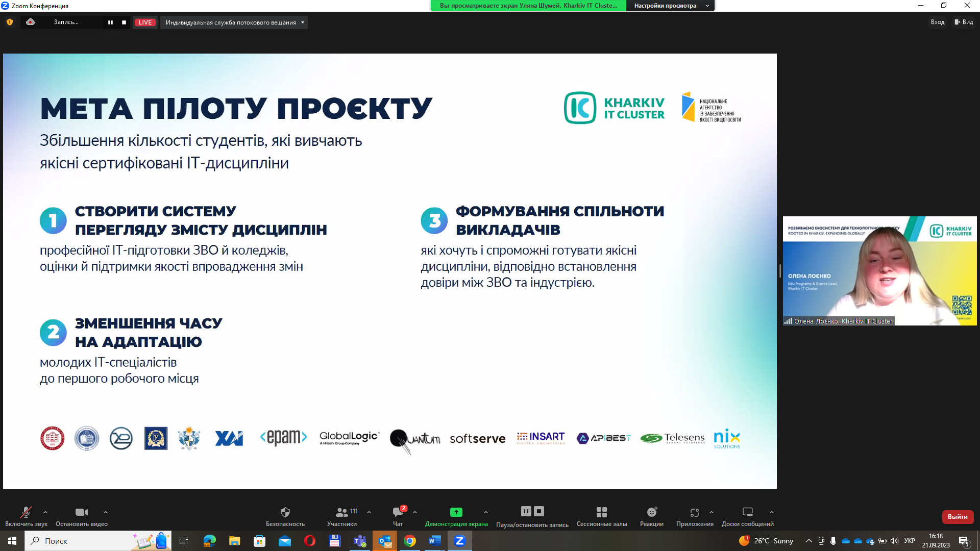
Task: Open Google Chrome from the taskbar
Action: (410, 541)
